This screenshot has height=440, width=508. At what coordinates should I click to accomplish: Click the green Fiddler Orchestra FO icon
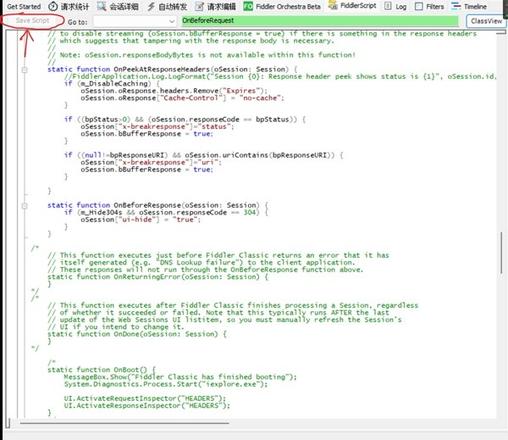tap(248, 6)
